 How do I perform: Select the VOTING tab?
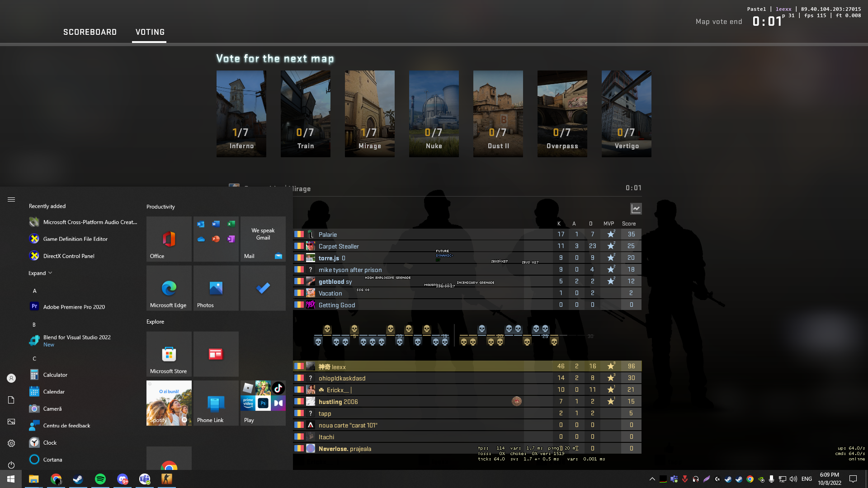(150, 32)
